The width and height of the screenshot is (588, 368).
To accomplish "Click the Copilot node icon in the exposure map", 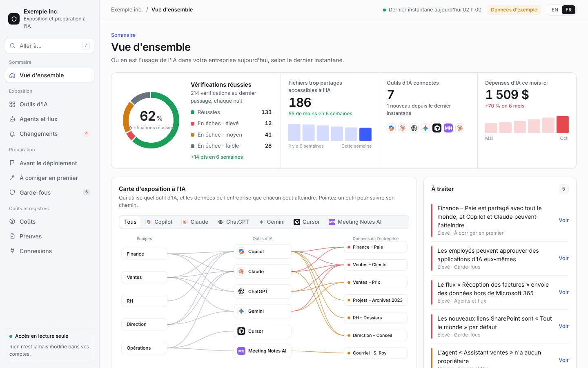I will click(241, 251).
